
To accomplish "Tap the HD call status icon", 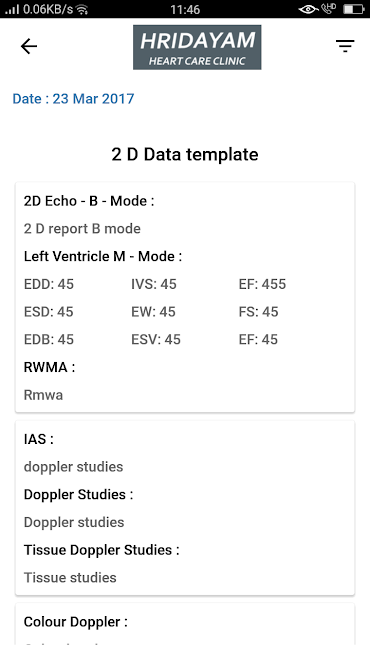I will pos(329,9).
